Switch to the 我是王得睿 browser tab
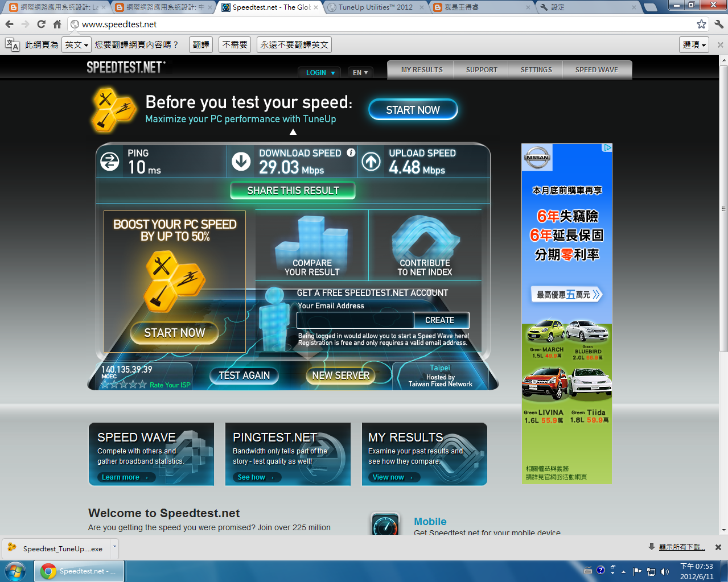 click(482, 7)
